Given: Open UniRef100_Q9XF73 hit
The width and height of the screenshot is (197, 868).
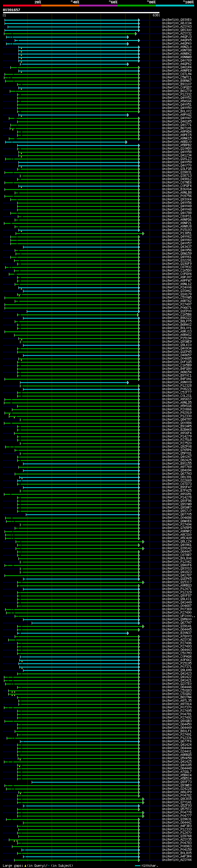Looking at the screenshot, I should point(177,782).
